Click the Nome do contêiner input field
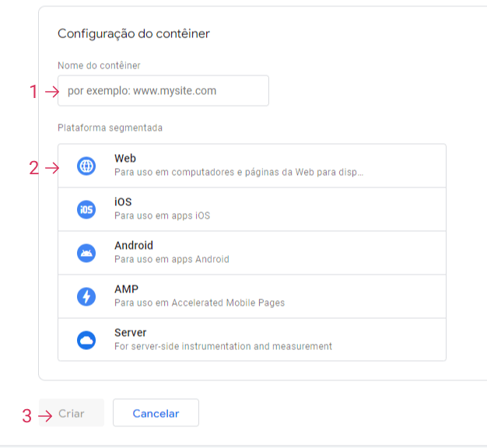Viewport: 487px width, 448px height. [x=163, y=91]
